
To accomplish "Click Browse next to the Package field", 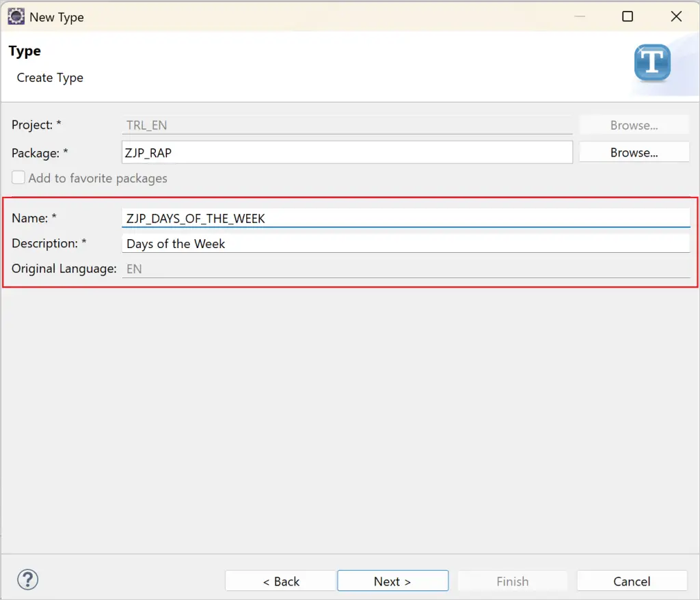I will click(634, 152).
